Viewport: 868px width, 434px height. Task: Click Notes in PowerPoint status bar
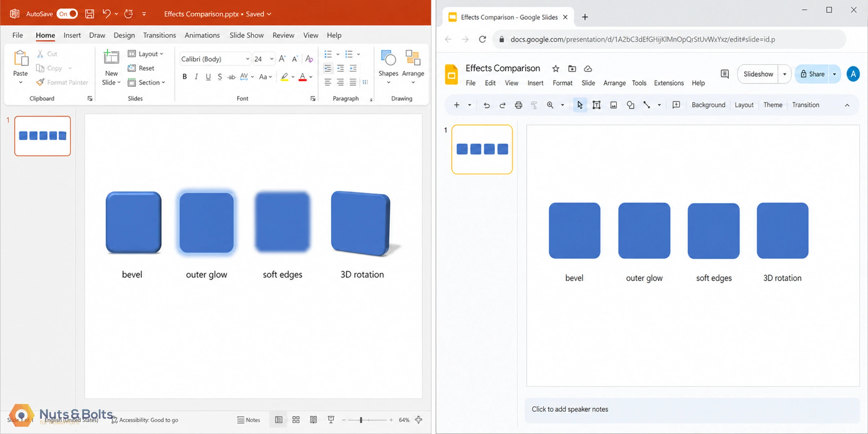(249, 420)
